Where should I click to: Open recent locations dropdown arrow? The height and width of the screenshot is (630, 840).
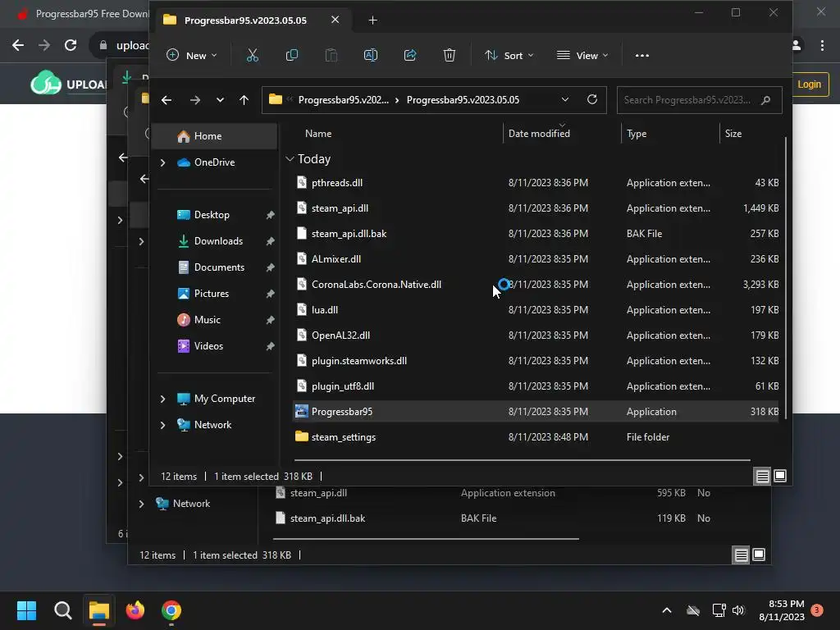[220, 100]
